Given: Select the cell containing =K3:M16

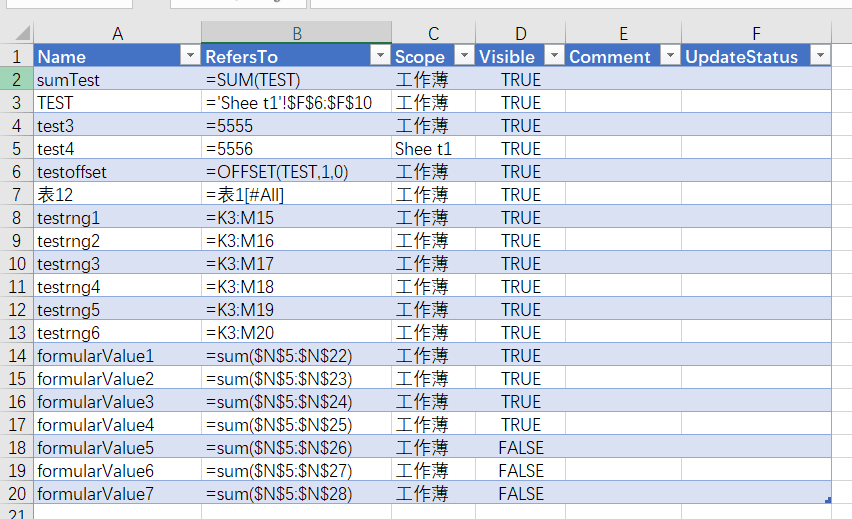Looking at the screenshot, I should coord(297,241).
